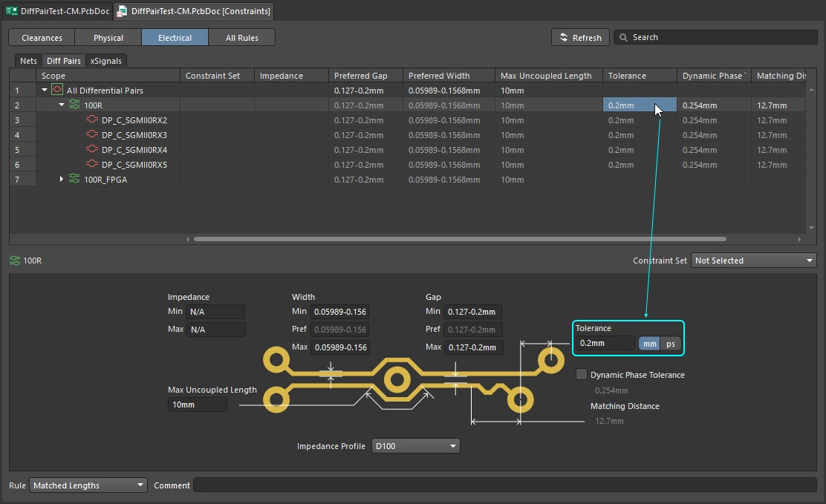Image resolution: width=826 pixels, height=504 pixels.
Task: Switch to the xSignals tab
Action: coord(106,61)
